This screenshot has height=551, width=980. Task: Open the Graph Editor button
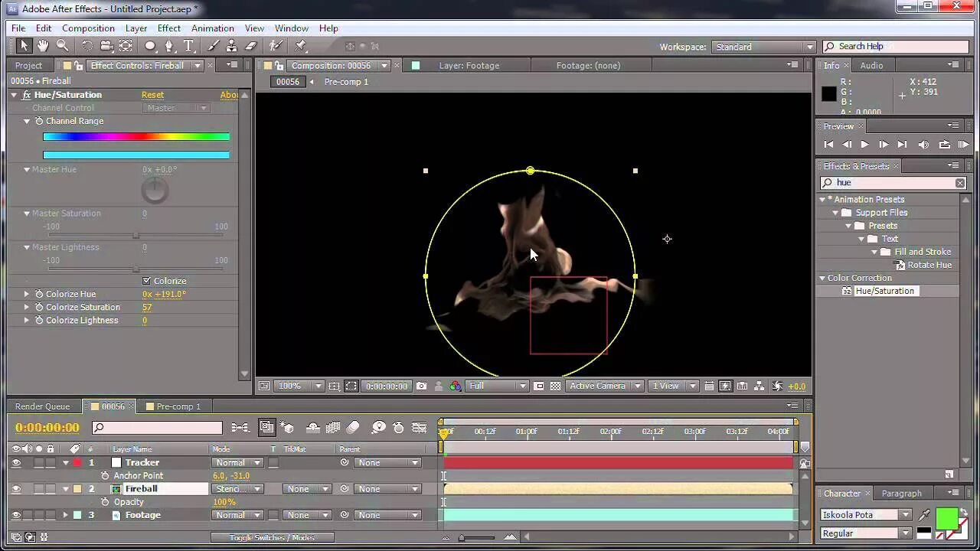pyautogui.click(x=420, y=428)
